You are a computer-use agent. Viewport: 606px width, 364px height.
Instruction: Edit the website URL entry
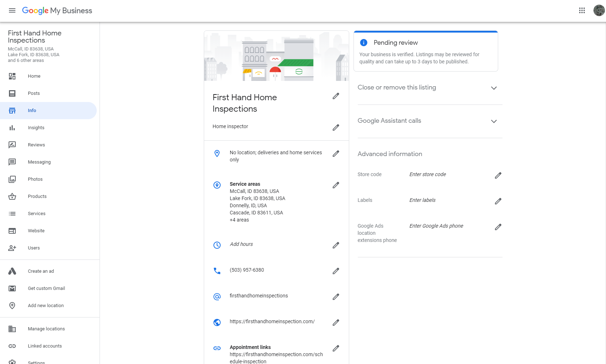[336, 322]
